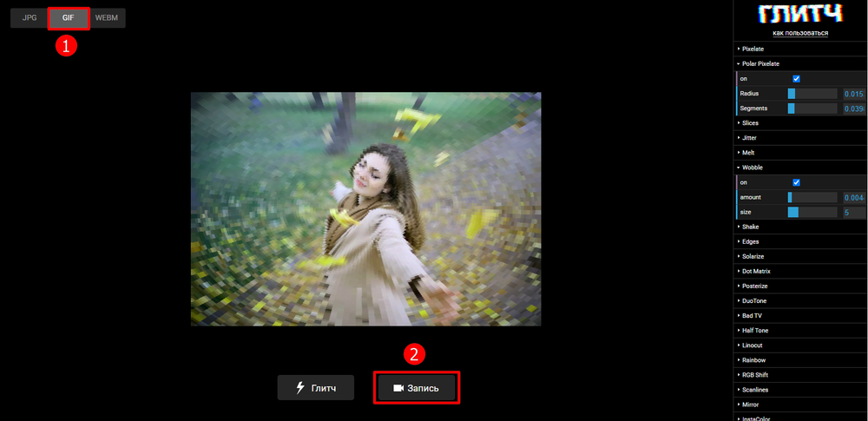Click the Segments value field

pyautogui.click(x=853, y=109)
